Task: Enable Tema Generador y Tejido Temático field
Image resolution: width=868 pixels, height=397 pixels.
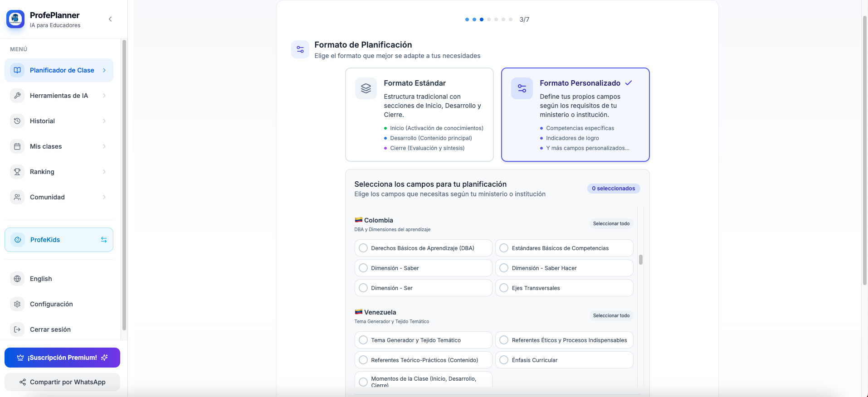Action: [424, 340]
